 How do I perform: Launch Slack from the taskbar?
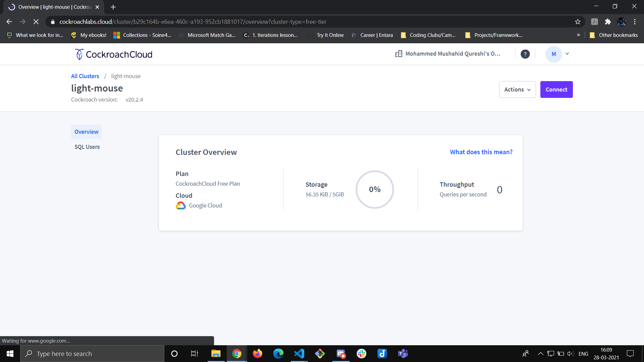coord(361,354)
